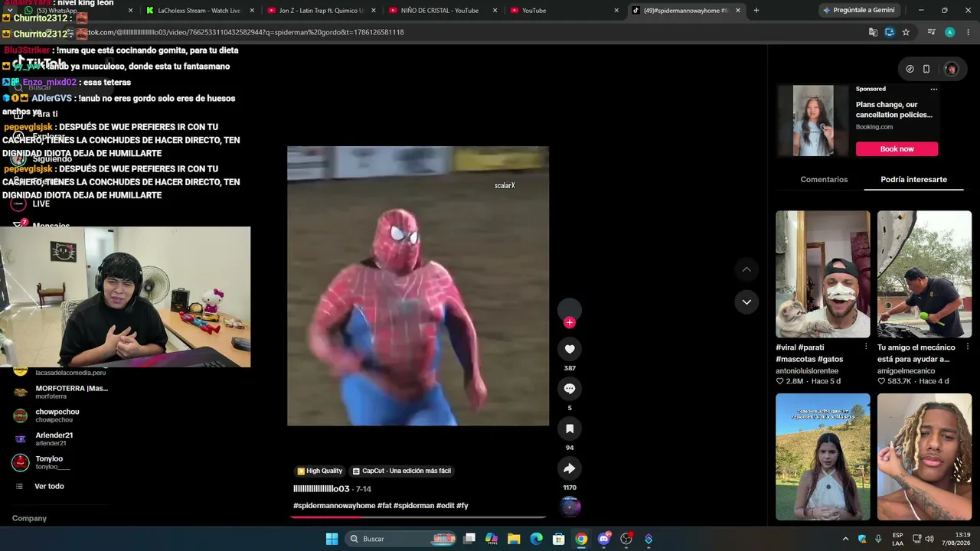Image resolution: width=980 pixels, height=551 pixels.
Task: Switch to the Comentarios tab
Action: tap(824, 179)
